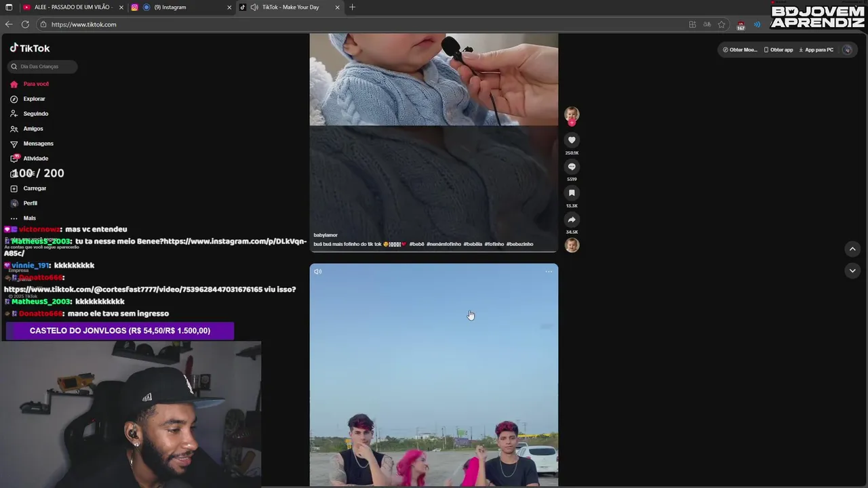Follow creator via the red plus badge

point(572,123)
